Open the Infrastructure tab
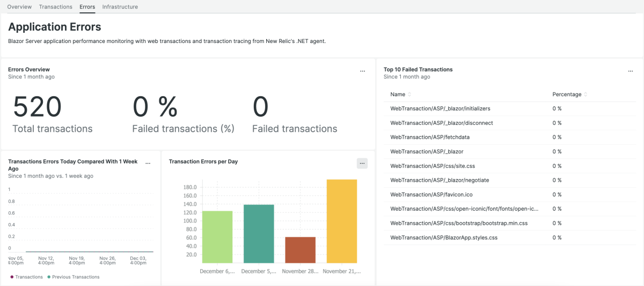Viewport: 644px width, 286px height. 120,7
